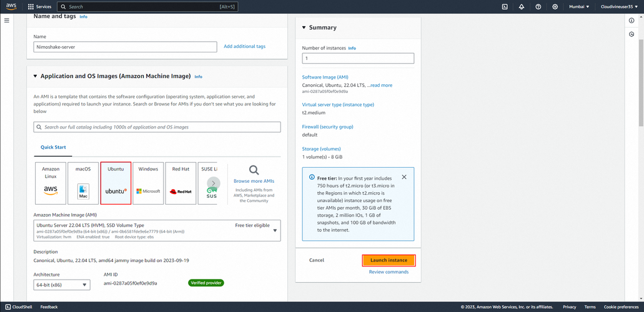Click the Software Image (AMI) link

(325, 77)
